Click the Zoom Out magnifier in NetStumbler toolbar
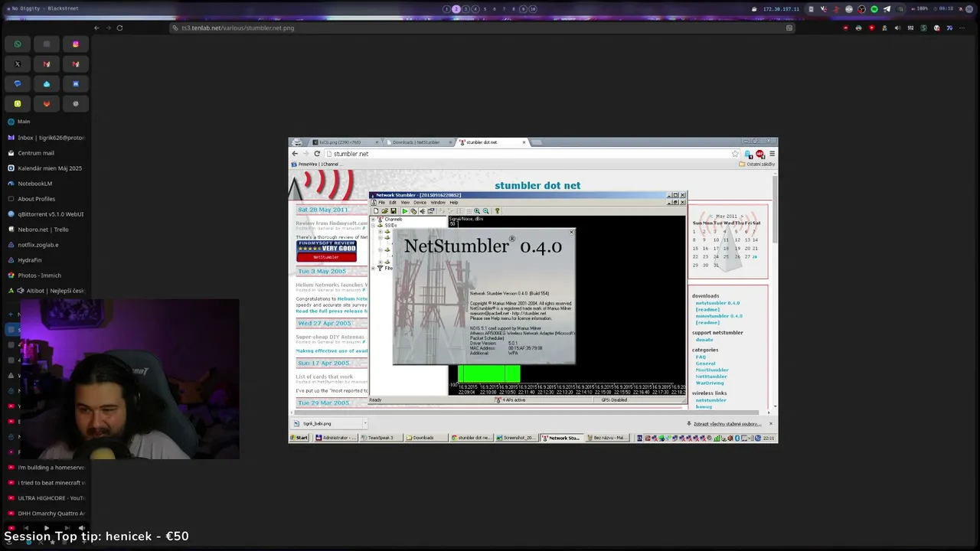This screenshot has width=980, height=551. click(x=485, y=211)
